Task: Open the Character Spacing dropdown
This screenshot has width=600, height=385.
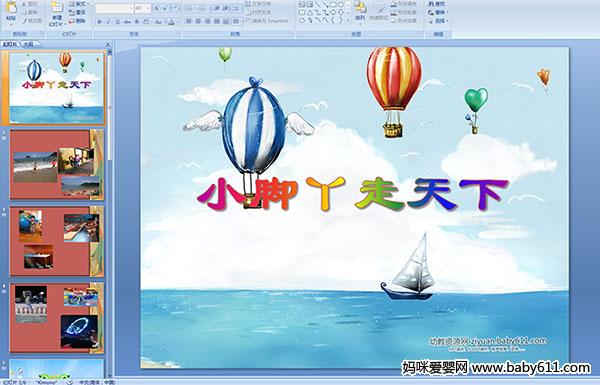Action: click(146, 22)
